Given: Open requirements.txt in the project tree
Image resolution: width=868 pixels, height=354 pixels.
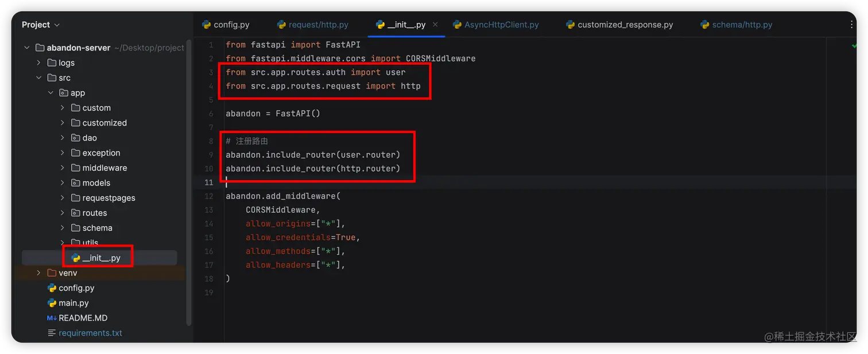Looking at the screenshot, I should (90, 333).
